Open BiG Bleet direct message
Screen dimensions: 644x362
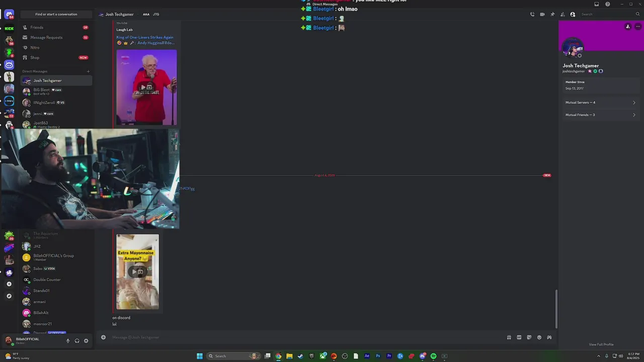pos(56,91)
